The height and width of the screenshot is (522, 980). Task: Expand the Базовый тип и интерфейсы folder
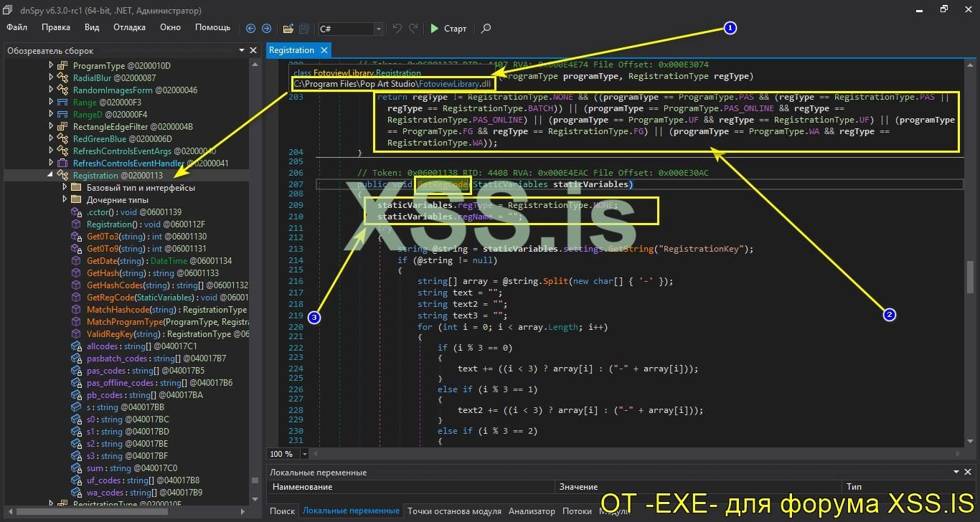(65, 188)
